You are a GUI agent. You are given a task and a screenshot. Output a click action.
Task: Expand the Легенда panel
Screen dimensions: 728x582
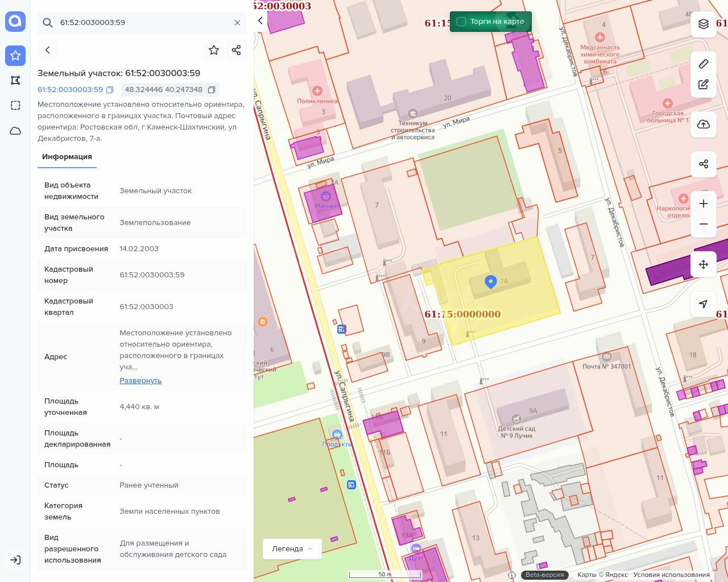tap(292, 548)
